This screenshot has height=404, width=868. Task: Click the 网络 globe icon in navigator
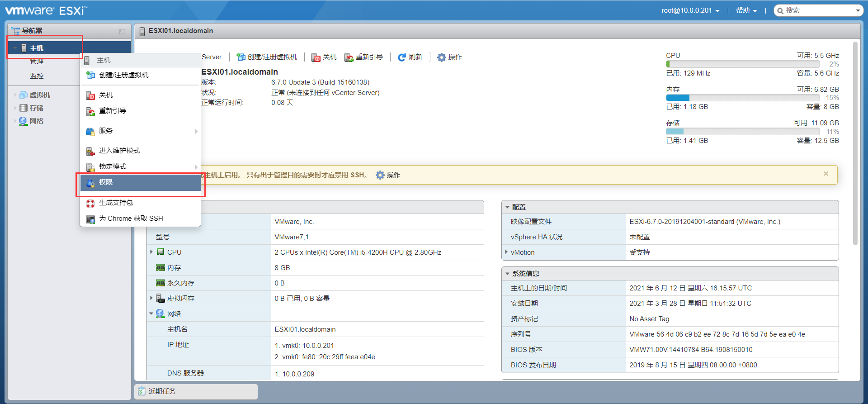tap(23, 121)
